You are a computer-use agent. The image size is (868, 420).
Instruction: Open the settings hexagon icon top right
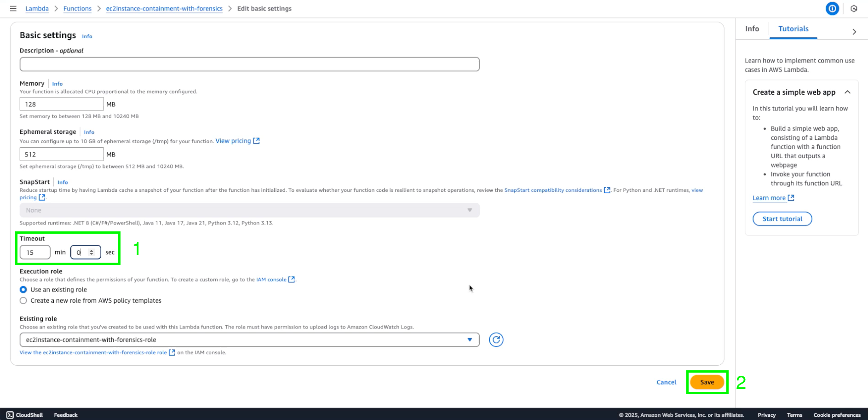(854, 9)
